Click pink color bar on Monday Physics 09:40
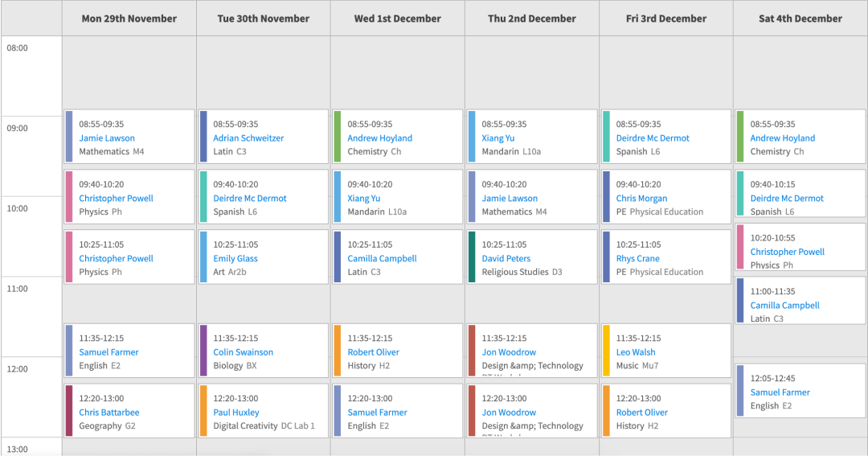Viewport: 868px width, 456px height. coord(69,196)
